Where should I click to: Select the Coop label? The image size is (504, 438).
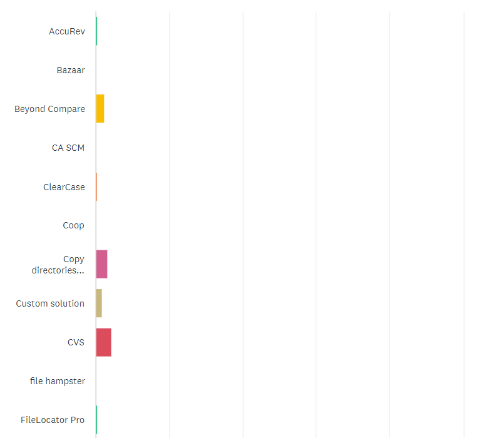74,226
